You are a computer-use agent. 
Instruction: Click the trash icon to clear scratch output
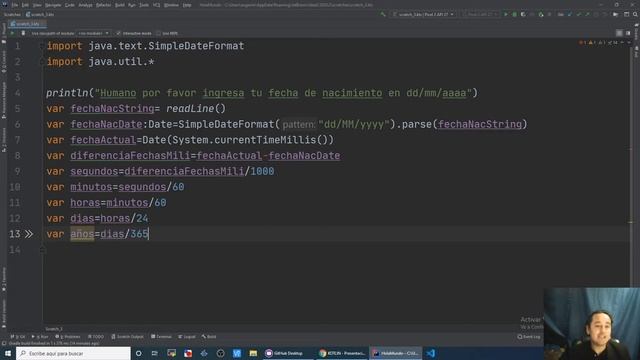(23, 33)
